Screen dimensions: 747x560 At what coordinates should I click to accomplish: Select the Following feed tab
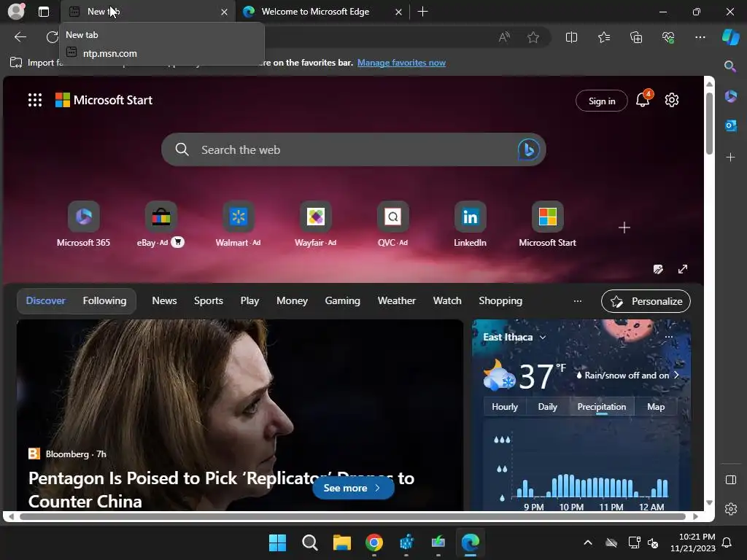104,300
